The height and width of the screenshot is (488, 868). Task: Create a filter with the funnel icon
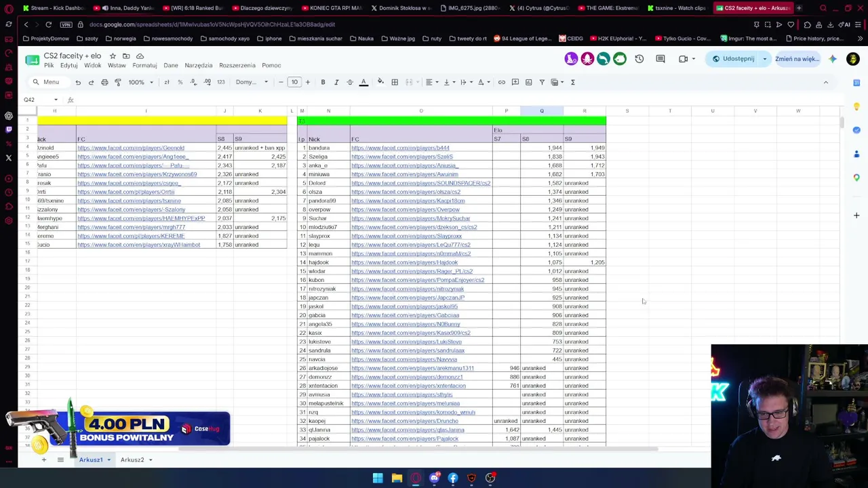(542, 82)
